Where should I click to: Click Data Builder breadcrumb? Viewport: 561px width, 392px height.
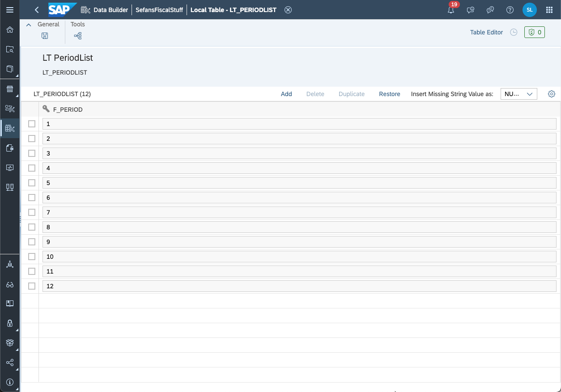(x=111, y=10)
